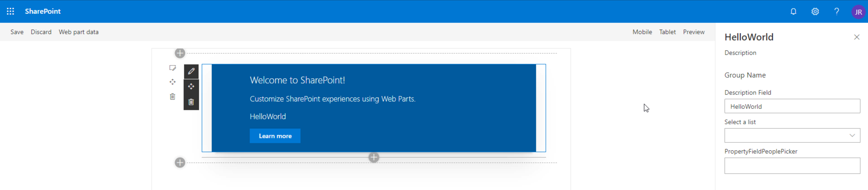This screenshot has width=868, height=190.
Task: Close the HelloWorld property pane
Action: (x=857, y=37)
